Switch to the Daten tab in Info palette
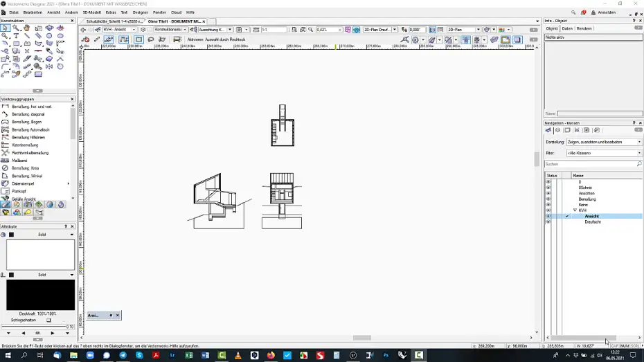 (566, 29)
